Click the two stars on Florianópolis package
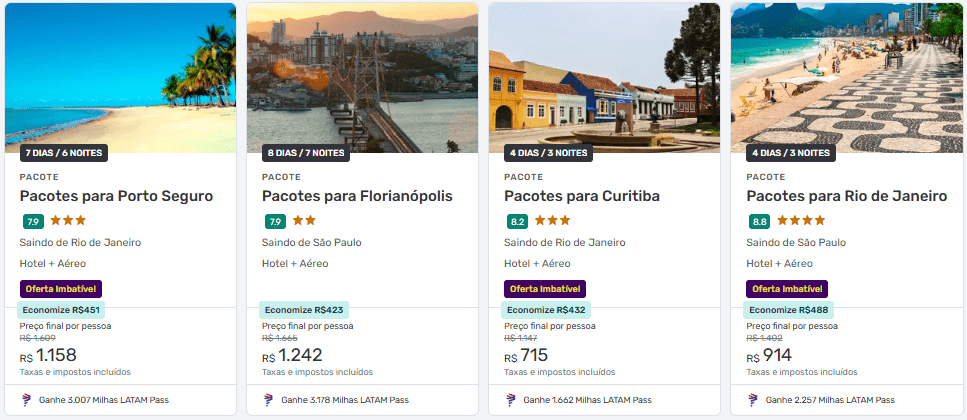 [x=304, y=220]
